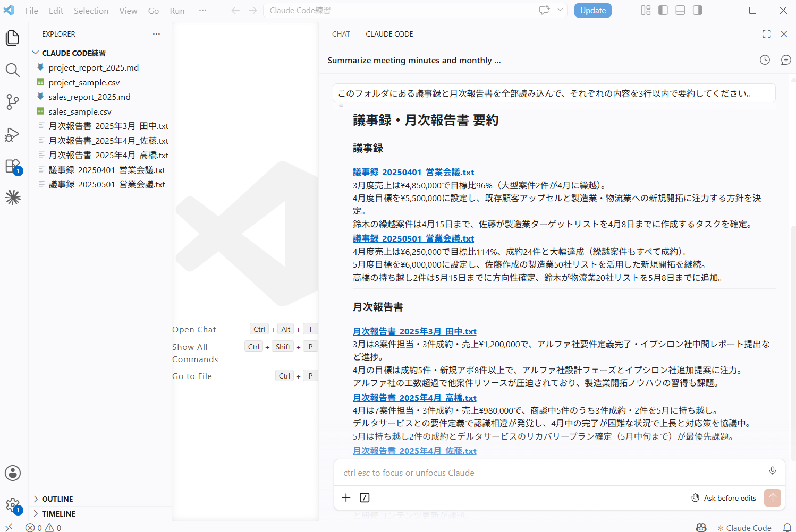Image resolution: width=796 pixels, height=532 pixels.
Task: Open the session history clock icon
Action: point(765,60)
